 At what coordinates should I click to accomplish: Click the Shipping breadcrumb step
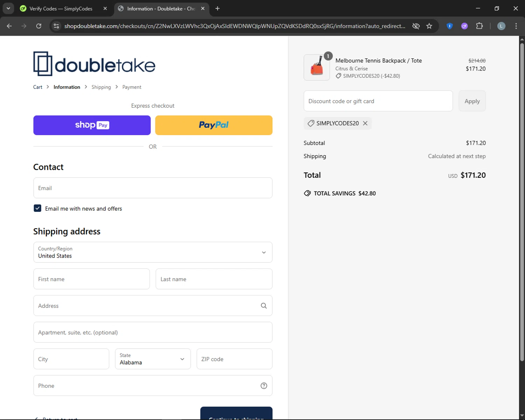101,87
